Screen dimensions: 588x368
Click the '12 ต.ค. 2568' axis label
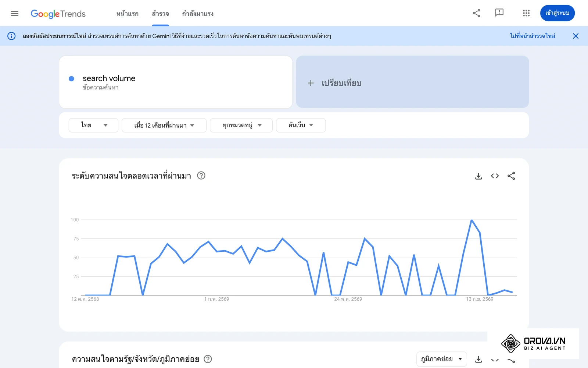pos(85,299)
